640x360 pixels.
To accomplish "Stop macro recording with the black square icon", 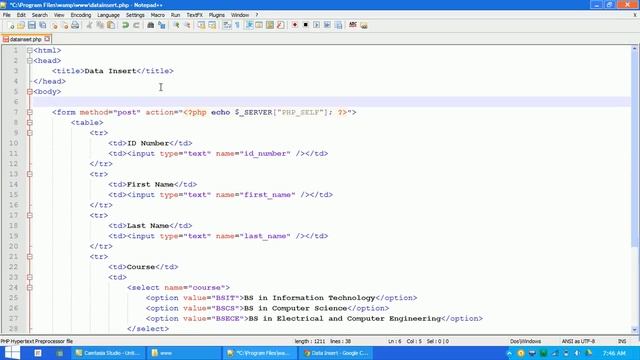I will (x=305, y=25).
